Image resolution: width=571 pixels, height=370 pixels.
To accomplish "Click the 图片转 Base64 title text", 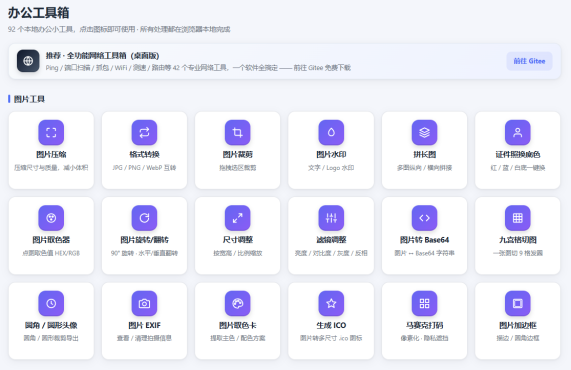I will coord(424,240).
